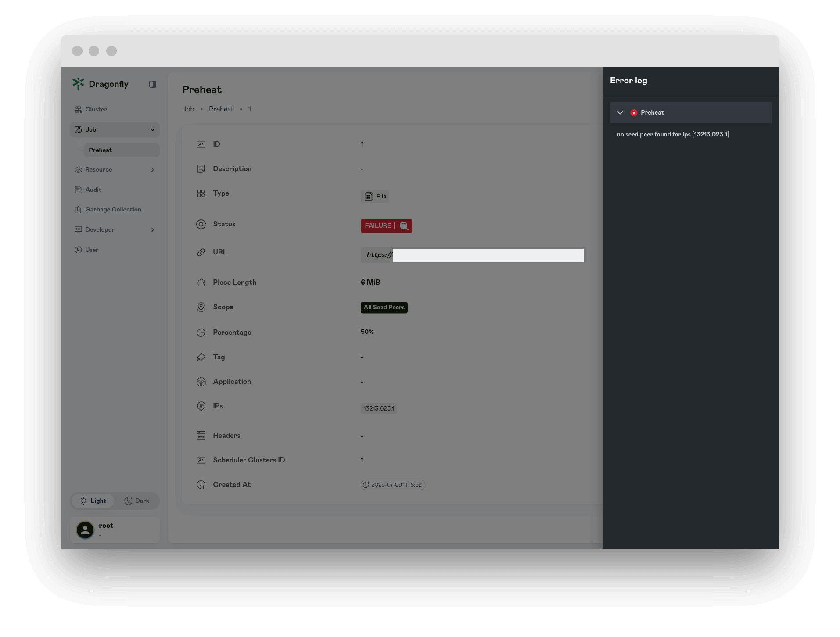Click the root user avatar

click(x=85, y=530)
